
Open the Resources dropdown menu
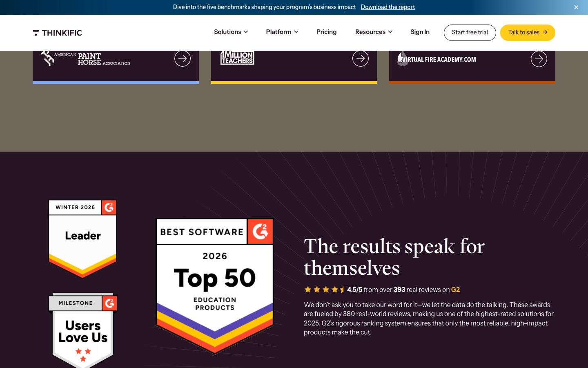click(x=373, y=32)
